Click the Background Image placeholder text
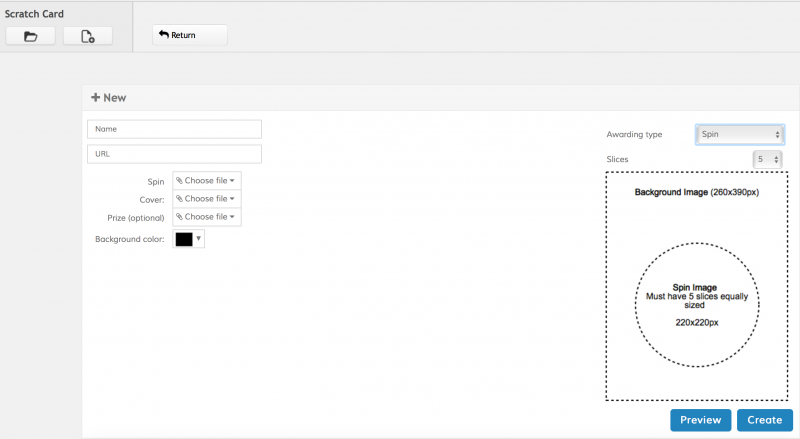 [696, 191]
